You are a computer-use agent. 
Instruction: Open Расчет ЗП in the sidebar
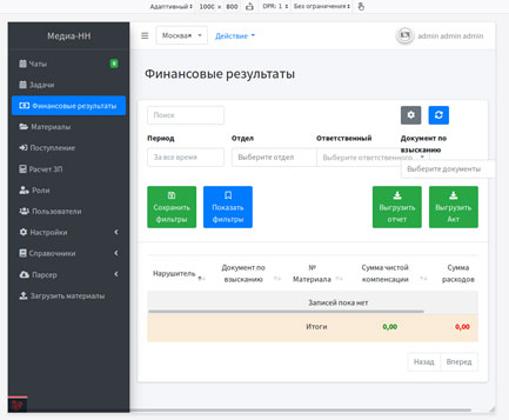69,169
